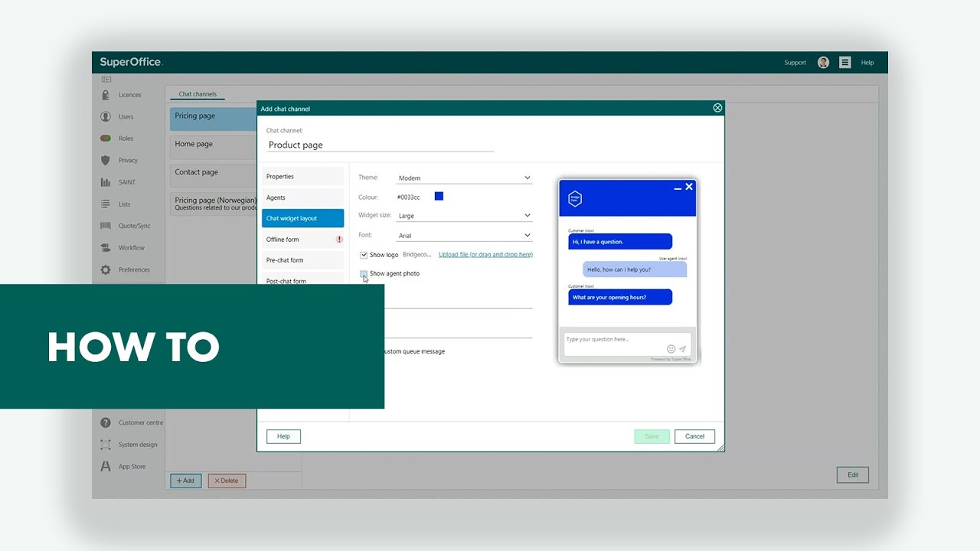This screenshot has width=980, height=551.
Task: Open Help in the top bar
Action: pyautogui.click(x=867, y=63)
